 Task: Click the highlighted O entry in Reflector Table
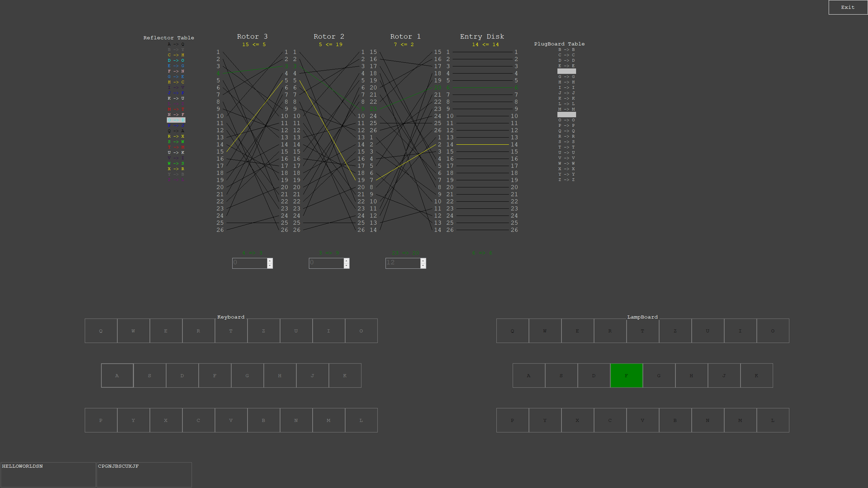point(176,120)
